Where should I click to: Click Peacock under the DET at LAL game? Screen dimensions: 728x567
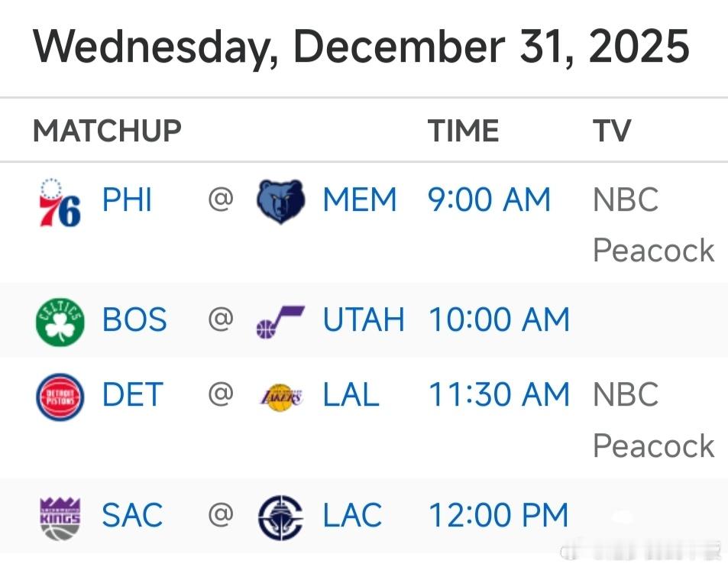tap(653, 446)
